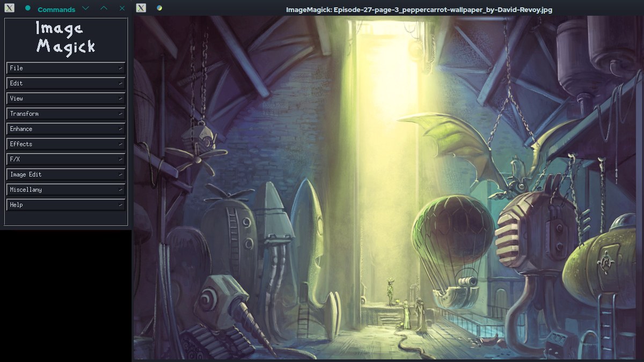Click the Episode-27 wallpaper file name title
This screenshot has height=362, width=644.
point(419,10)
